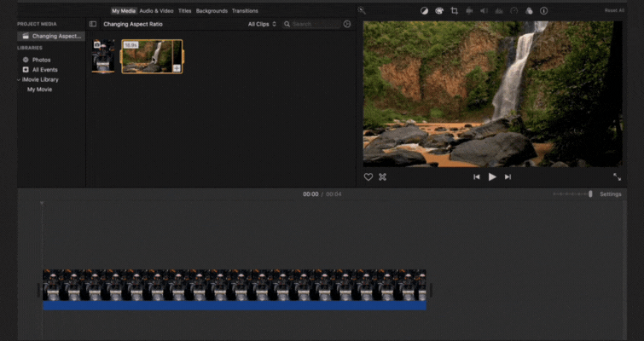Open the Color Balance tool

click(425, 11)
